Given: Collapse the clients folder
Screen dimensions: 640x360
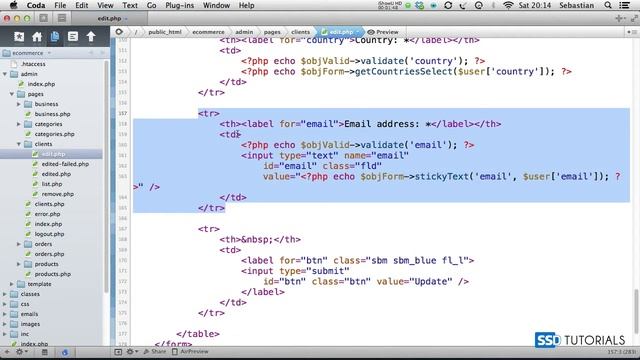Looking at the screenshot, I should point(19,144).
